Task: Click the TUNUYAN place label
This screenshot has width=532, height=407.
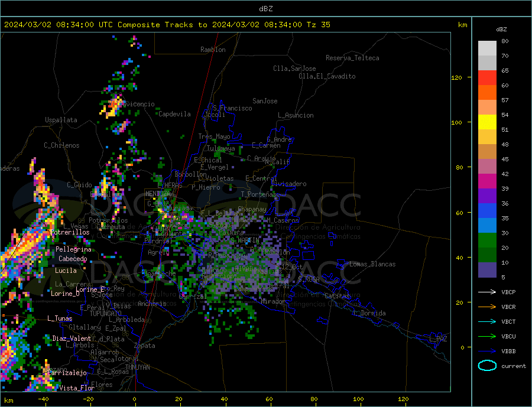Action: (137, 367)
